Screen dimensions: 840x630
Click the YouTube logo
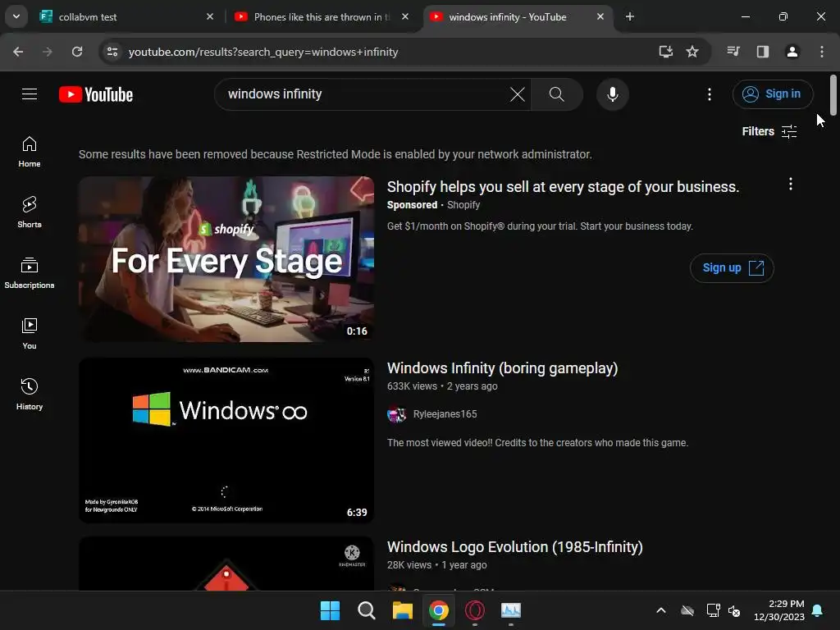96,95
